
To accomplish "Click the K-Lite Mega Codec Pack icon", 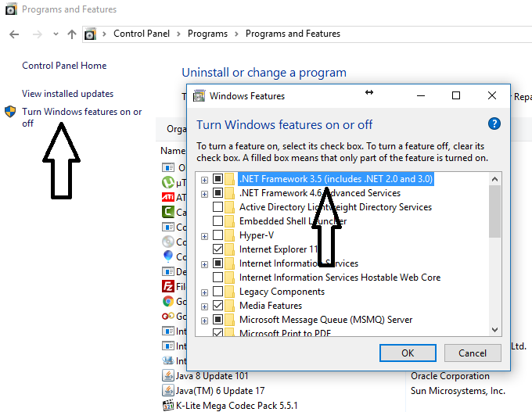I will pos(168,406).
